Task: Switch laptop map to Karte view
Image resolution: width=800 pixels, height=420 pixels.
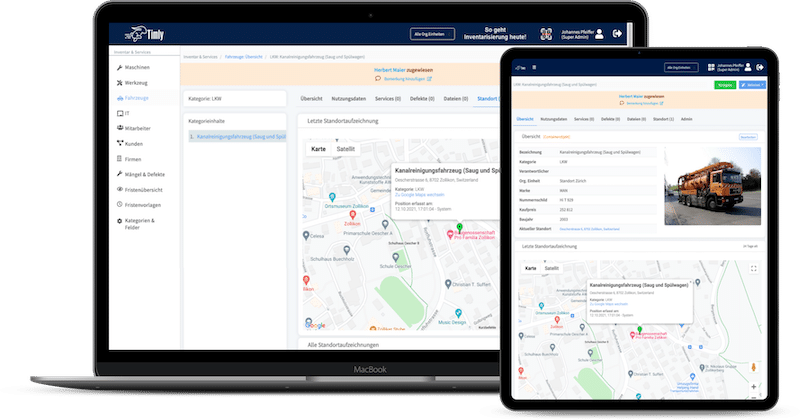Action: click(x=318, y=149)
